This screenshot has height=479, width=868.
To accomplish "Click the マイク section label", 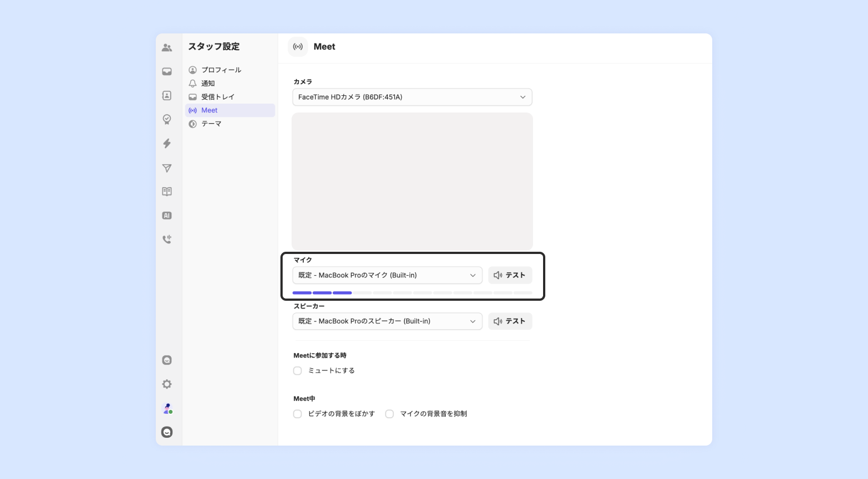I will 303,260.
